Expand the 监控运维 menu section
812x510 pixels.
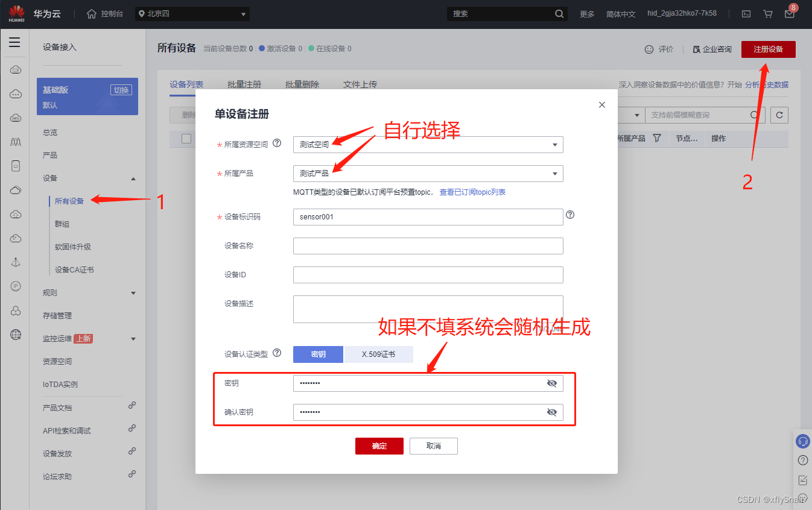click(133, 339)
